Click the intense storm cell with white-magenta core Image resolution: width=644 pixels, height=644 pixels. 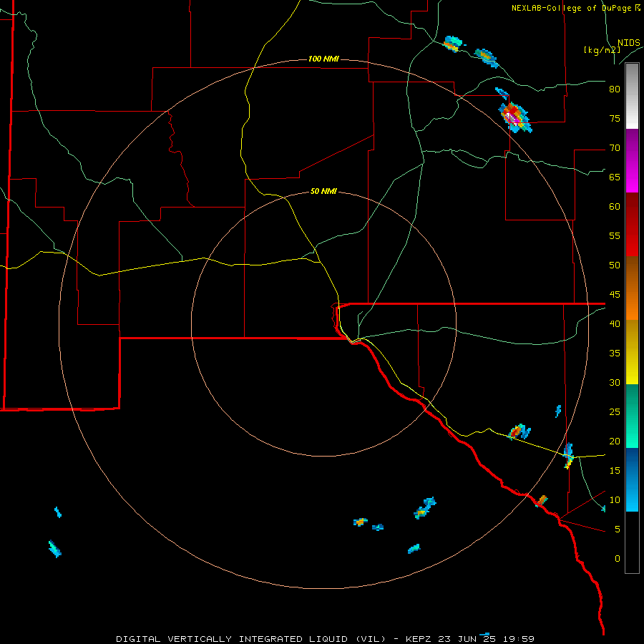click(x=515, y=118)
